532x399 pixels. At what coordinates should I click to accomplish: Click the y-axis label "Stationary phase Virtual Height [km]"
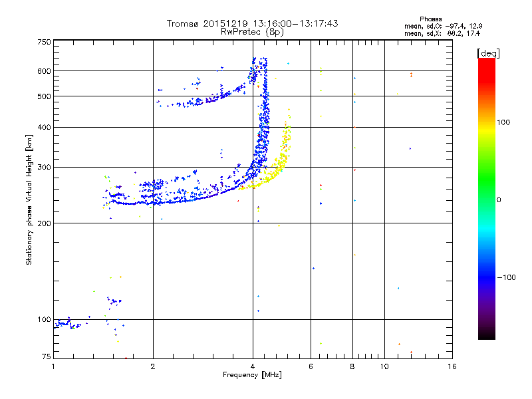click(x=29, y=199)
